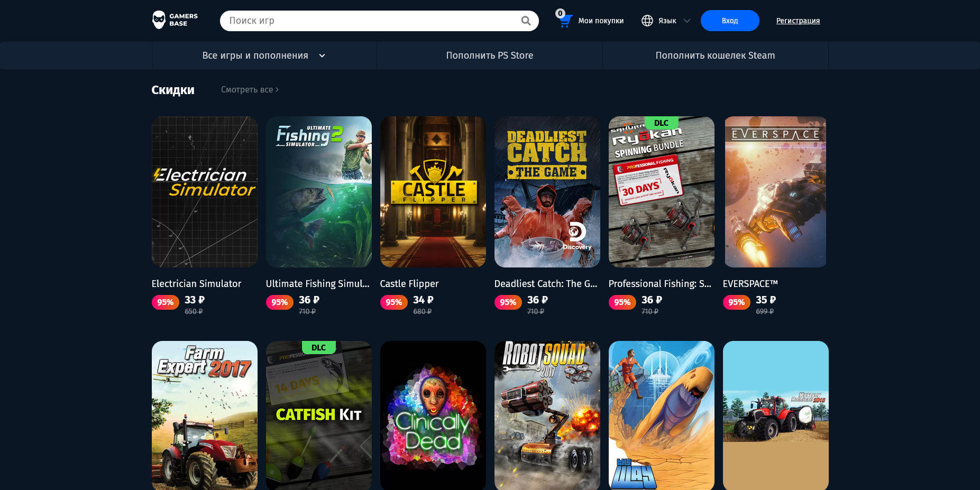Click the search magnifier icon
The image size is (980, 490).
(x=526, y=21)
